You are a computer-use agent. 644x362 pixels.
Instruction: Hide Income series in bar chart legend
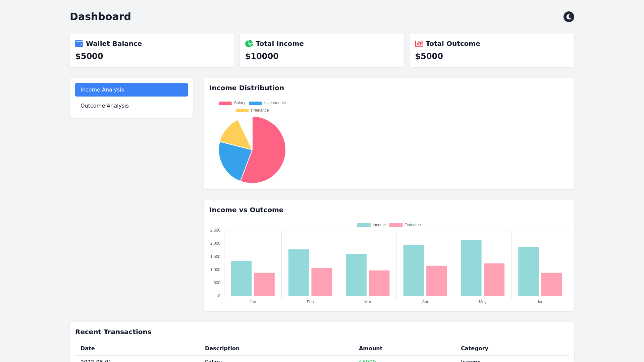click(371, 225)
